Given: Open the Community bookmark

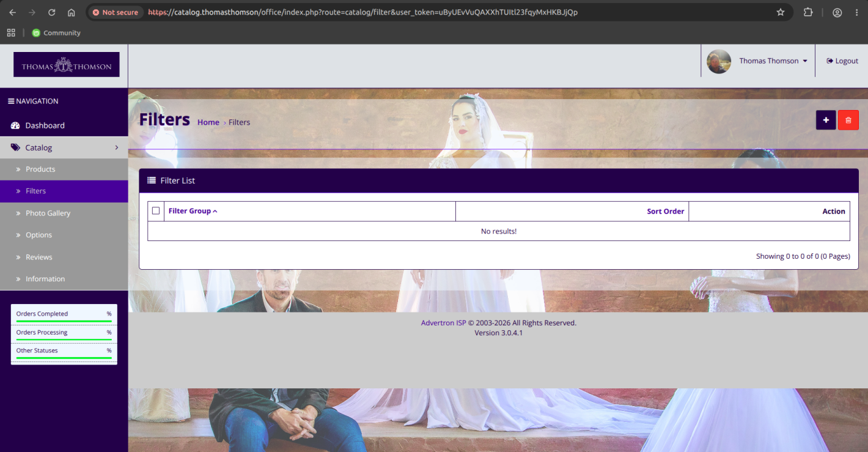Looking at the screenshot, I should 56,33.
